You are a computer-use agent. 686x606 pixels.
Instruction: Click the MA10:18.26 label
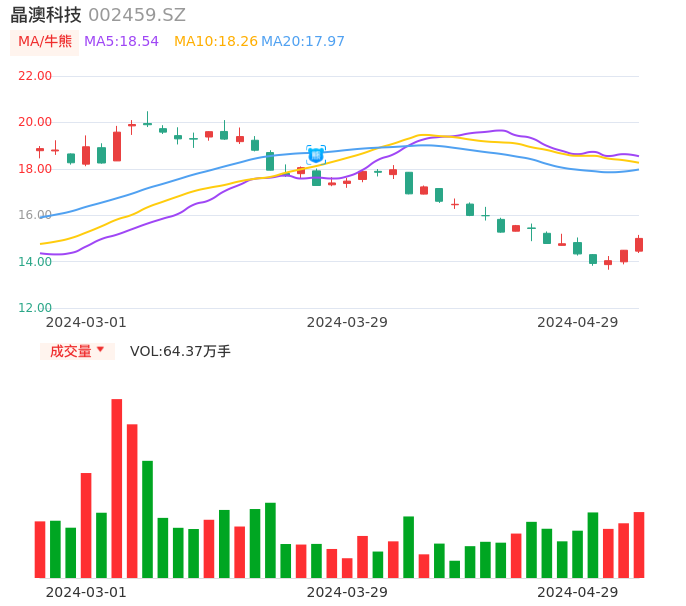pyautogui.click(x=216, y=42)
